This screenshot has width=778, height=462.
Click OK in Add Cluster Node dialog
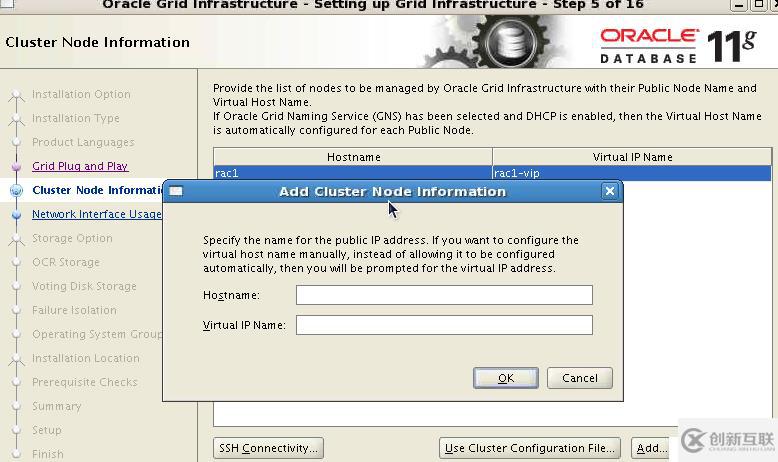(505, 378)
